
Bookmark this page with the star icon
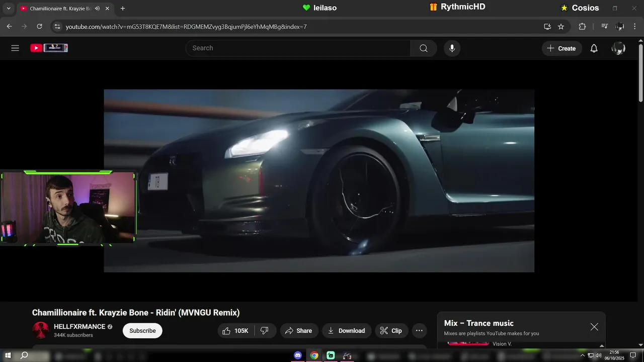561,26
